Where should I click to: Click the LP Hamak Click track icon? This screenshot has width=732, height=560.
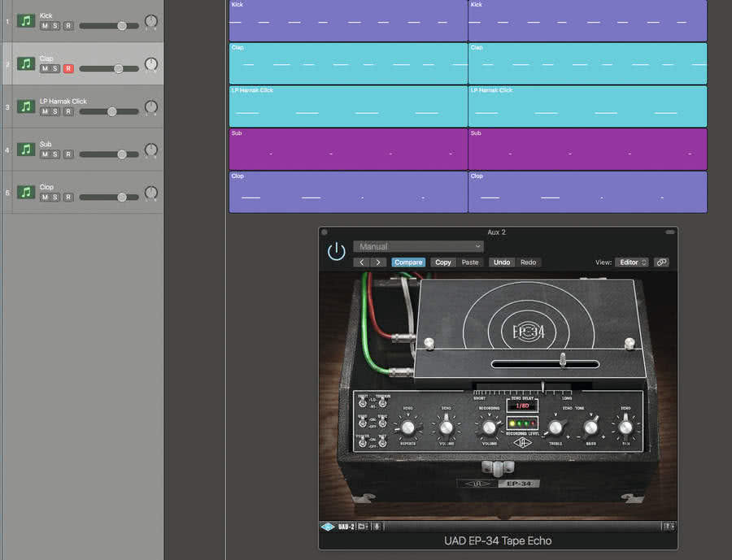click(26, 106)
